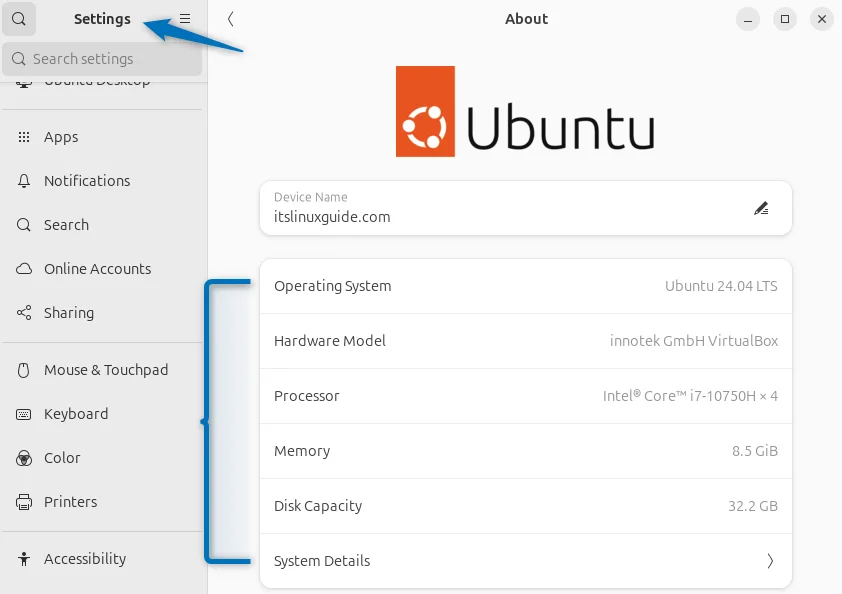Open the Printers settings panel
This screenshot has height=594, width=842.
(x=102, y=502)
